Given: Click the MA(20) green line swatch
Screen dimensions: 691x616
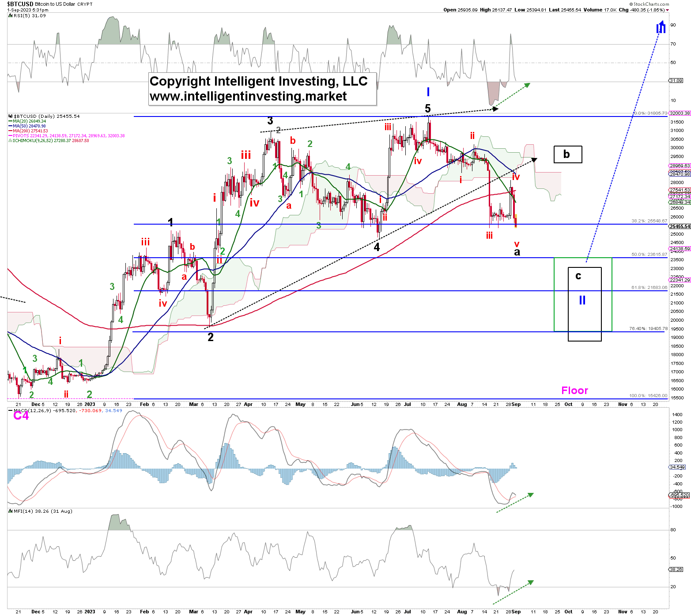Looking at the screenshot, I should [10, 121].
